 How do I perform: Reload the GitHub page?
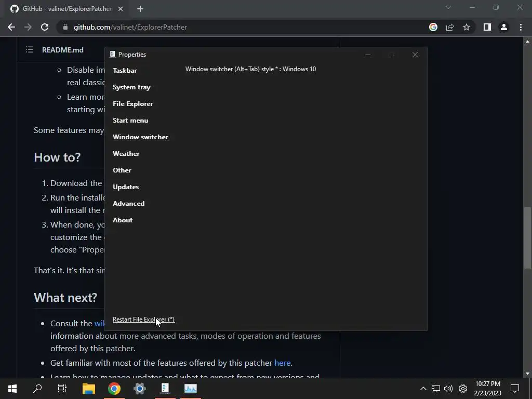coord(45,27)
